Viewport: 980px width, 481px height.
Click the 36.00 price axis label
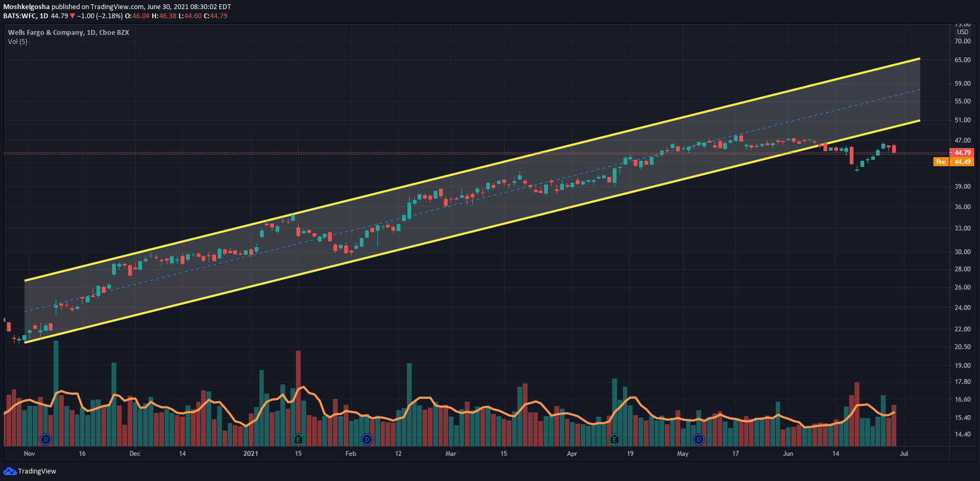point(963,207)
